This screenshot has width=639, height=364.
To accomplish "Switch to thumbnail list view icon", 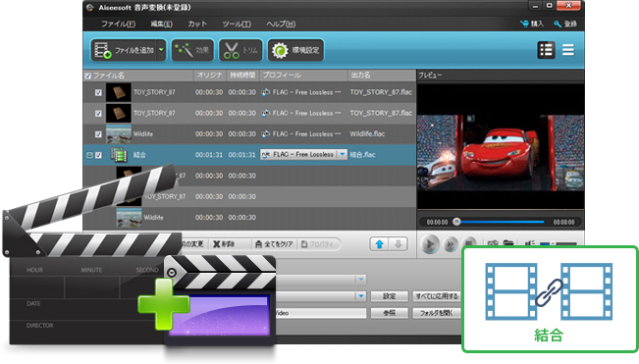I will click(546, 50).
